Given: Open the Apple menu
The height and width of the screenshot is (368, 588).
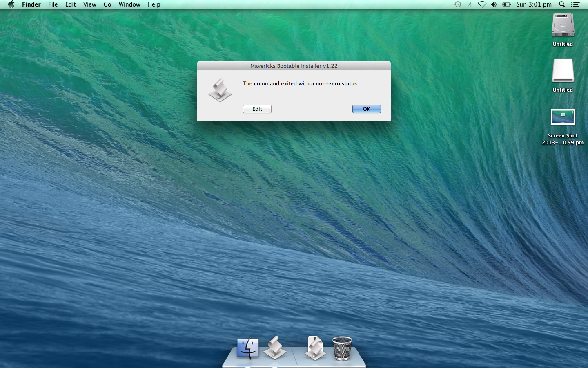Looking at the screenshot, I should (11, 4).
